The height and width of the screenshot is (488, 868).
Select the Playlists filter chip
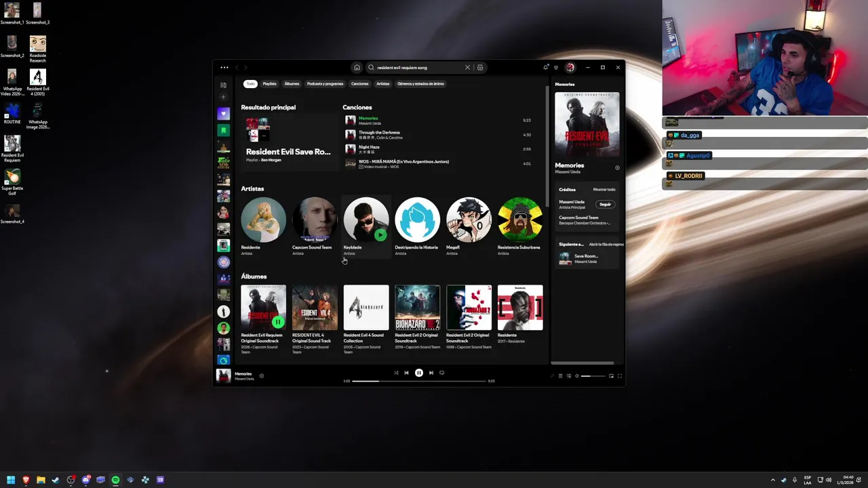click(269, 84)
